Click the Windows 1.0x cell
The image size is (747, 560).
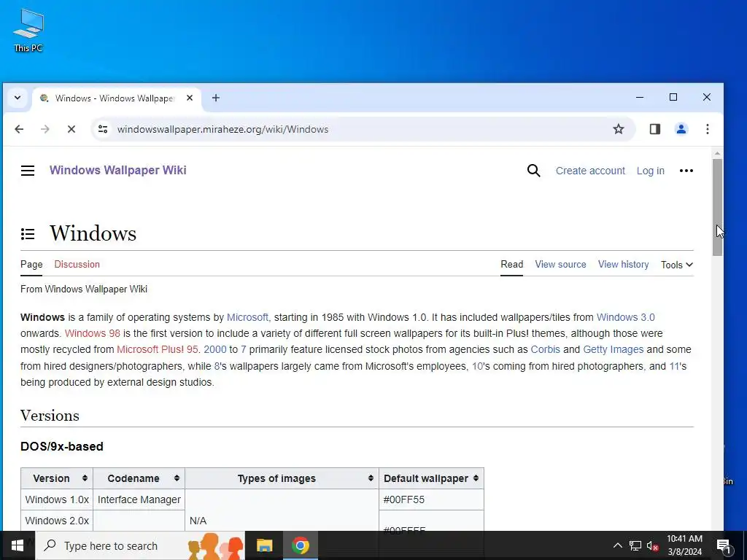[x=57, y=499]
